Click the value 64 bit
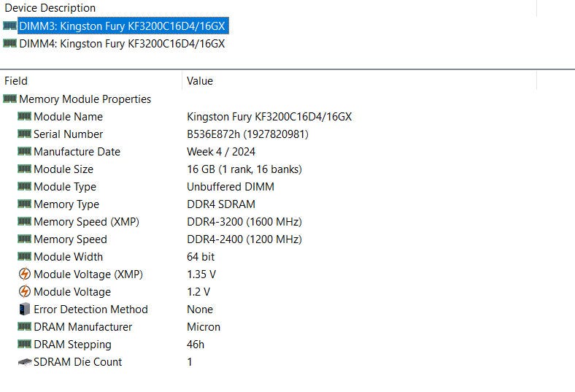Screen dimensions: 575x392 click(201, 257)
